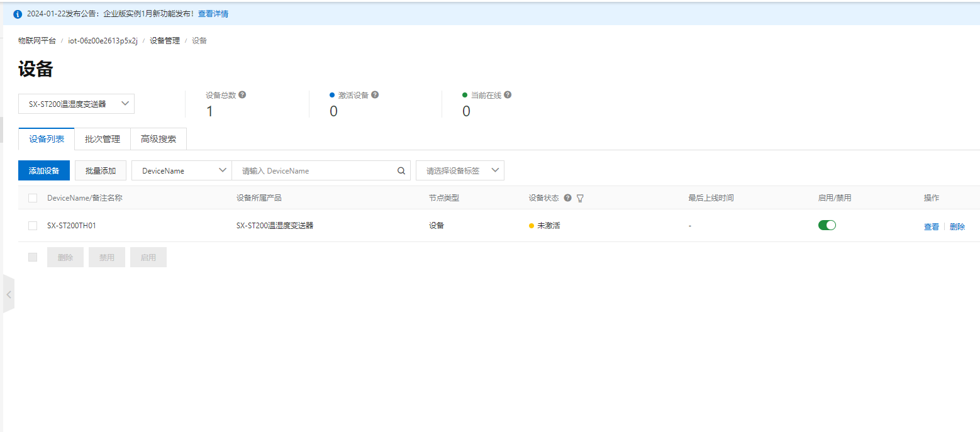Click the search magnifier icon in DeviceName field
Viewport: 980px width, 432px height.
pos(401,170)
